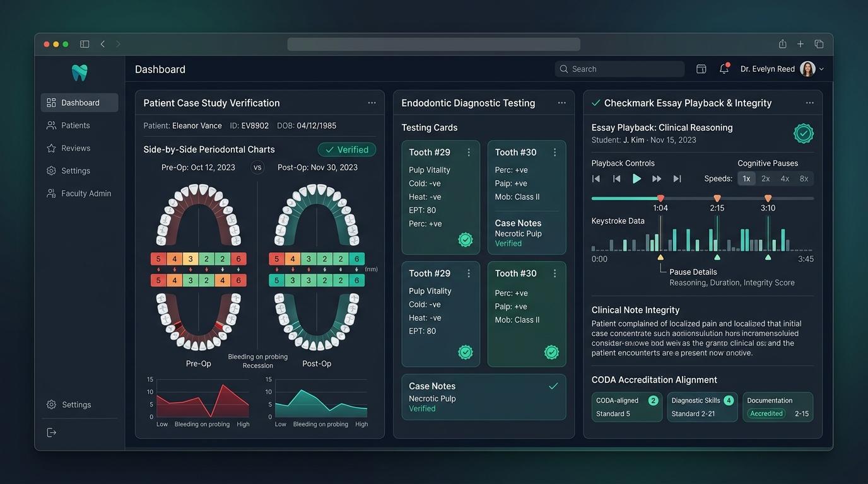Go to Reviews in the sidebar
Viewport: 868px width, 484px height.
pos(79,148)
